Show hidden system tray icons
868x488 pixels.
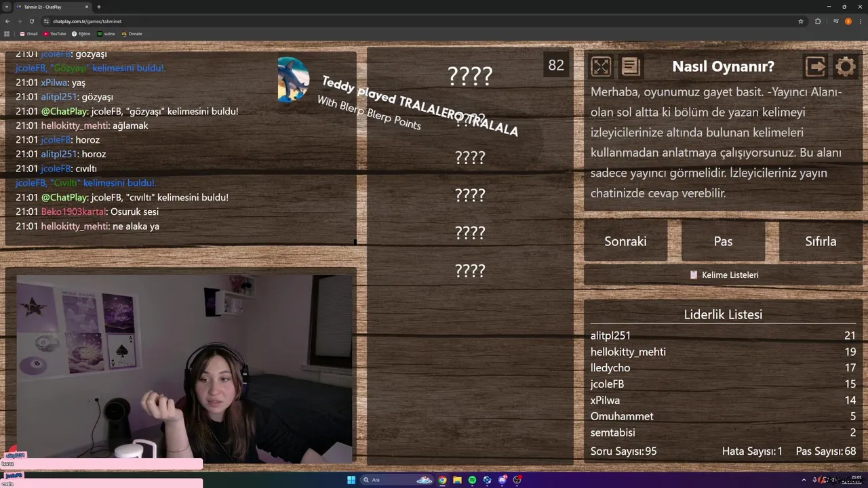805,480
